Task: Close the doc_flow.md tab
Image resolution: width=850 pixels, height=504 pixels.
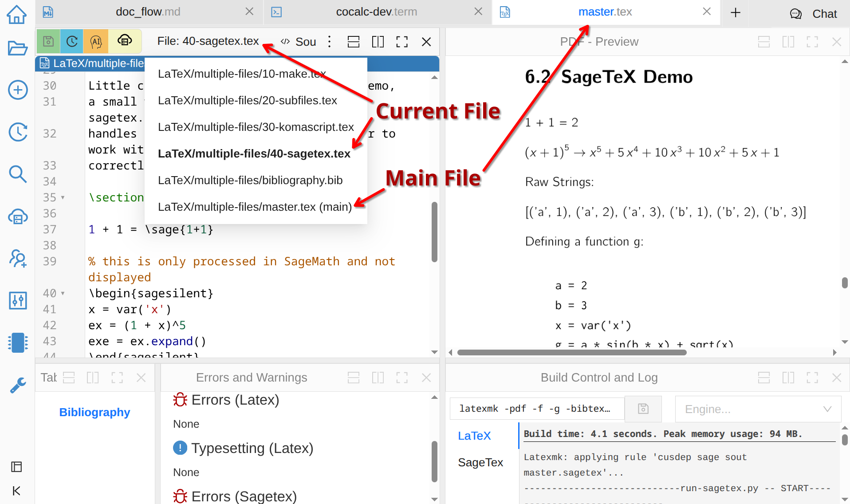Action: (x=250, y=12)
